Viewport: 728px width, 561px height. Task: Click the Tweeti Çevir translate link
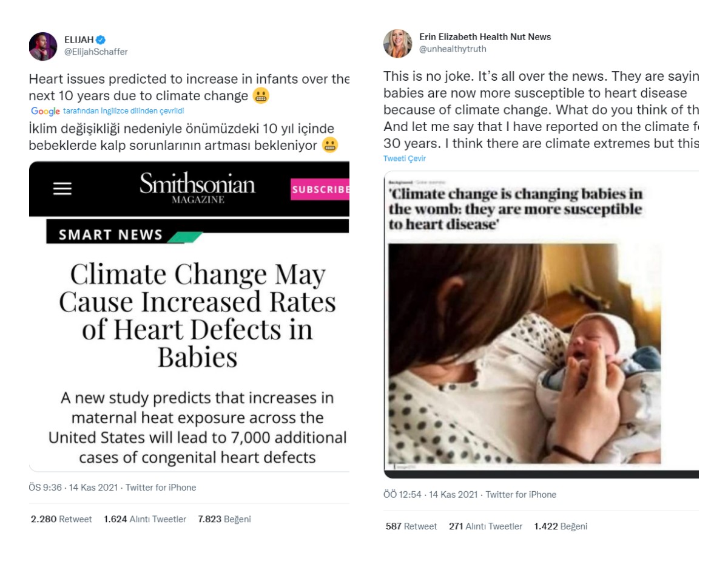point(405,158)
